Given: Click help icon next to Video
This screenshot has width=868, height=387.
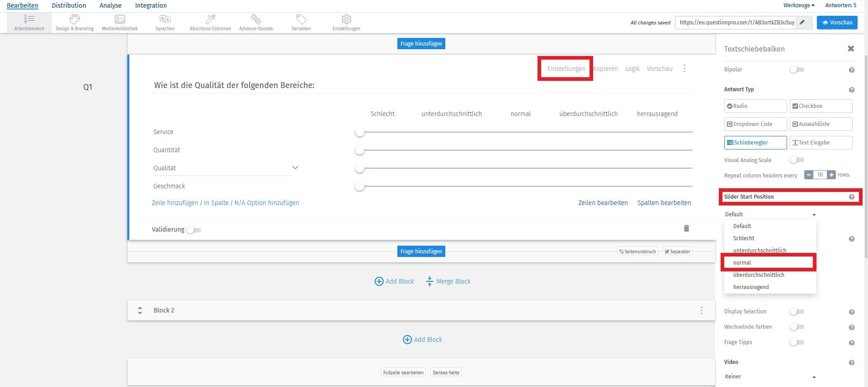Looking at the screenshot, I should pyautogui.click(x=852, y=363).
